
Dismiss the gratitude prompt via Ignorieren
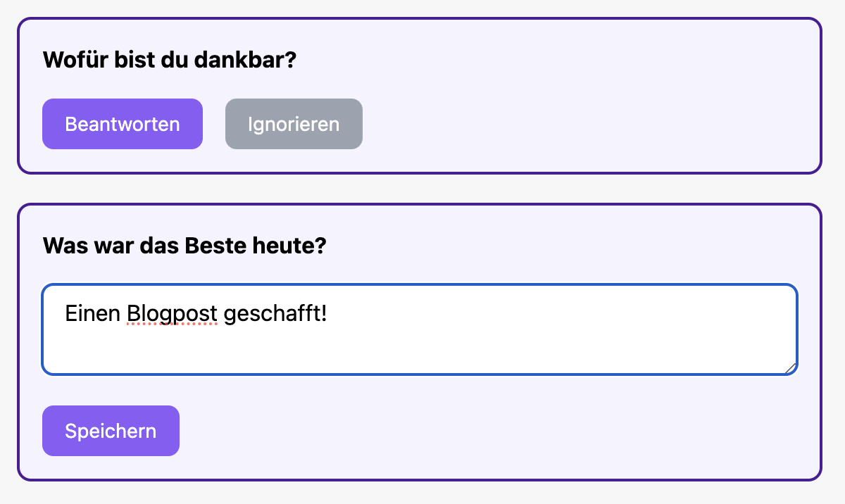pos(294,124)
